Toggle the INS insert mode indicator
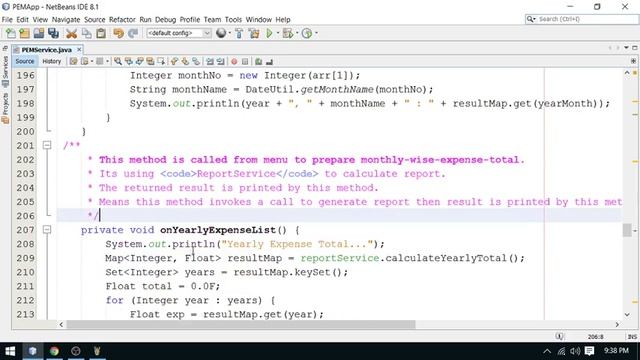The width and height of the screenshot is (640, 360). (632, 337)
